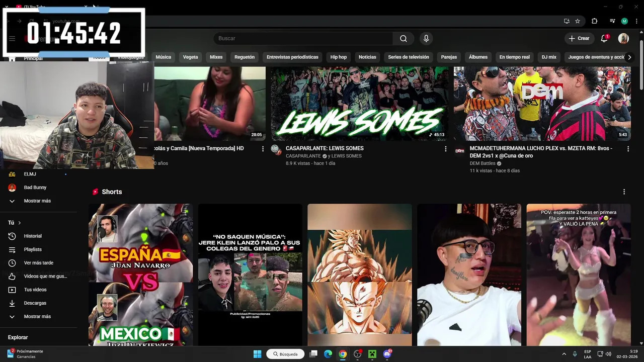The width and height of the screenshot is (644, 362).
Task: Open the España vs Mexico short
Action: tap(141, 275)
